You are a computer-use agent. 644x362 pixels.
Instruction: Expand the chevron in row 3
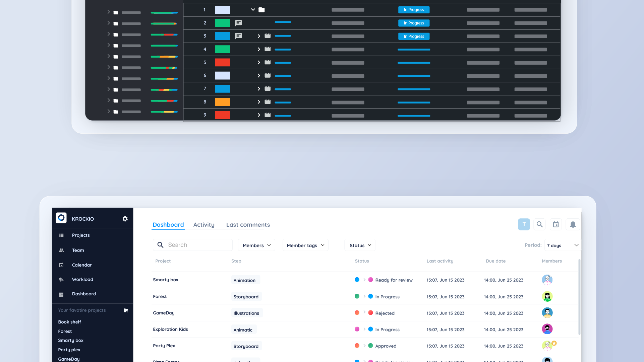click(x=258, y=36)
